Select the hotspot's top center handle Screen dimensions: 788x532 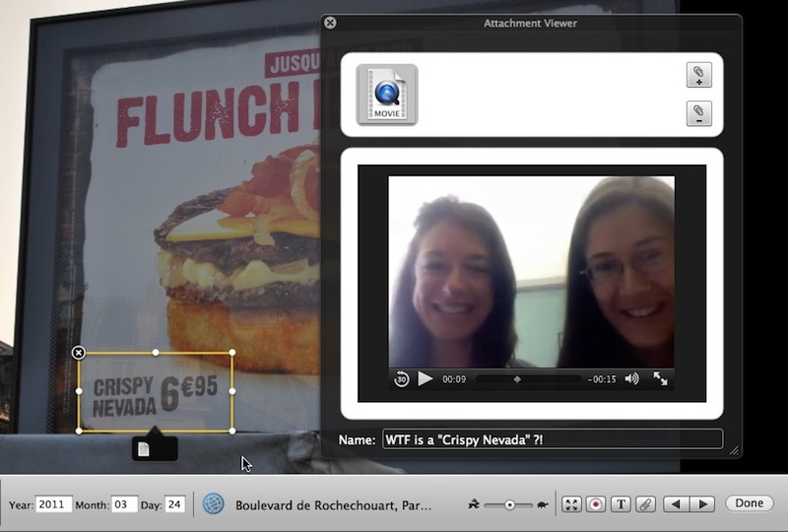(x=156, y=353)
